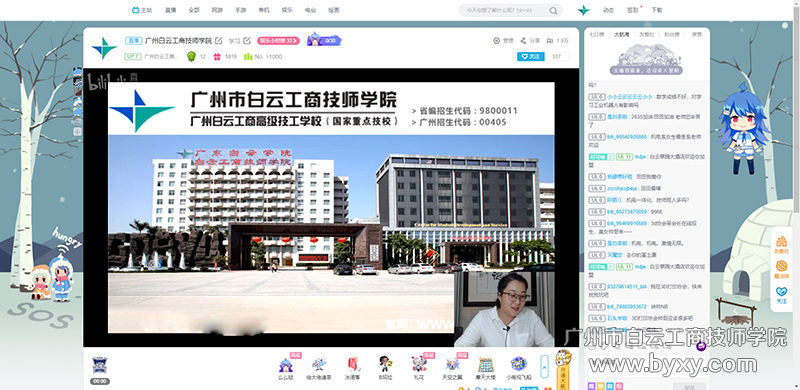
Task: Click the 分享 share icon
Action: pos(530,40)
